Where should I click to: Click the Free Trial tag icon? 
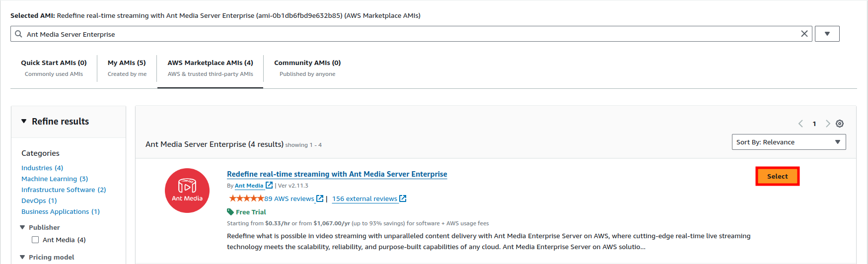click(230, 212)
